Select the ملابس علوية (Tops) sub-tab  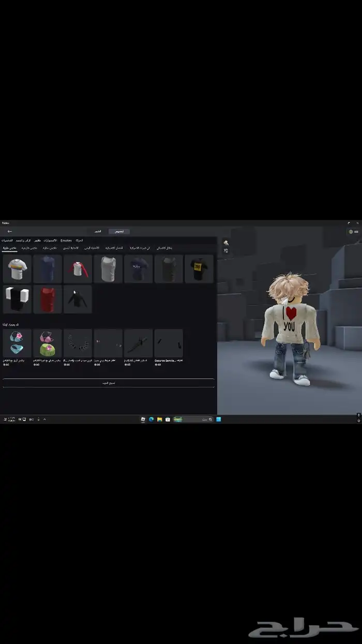click(10, 248)
